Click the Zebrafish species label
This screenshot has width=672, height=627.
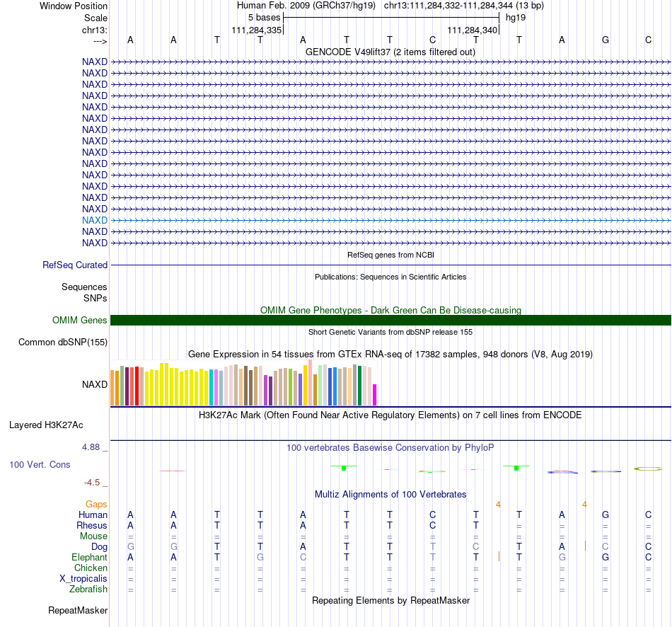[88, 589]
